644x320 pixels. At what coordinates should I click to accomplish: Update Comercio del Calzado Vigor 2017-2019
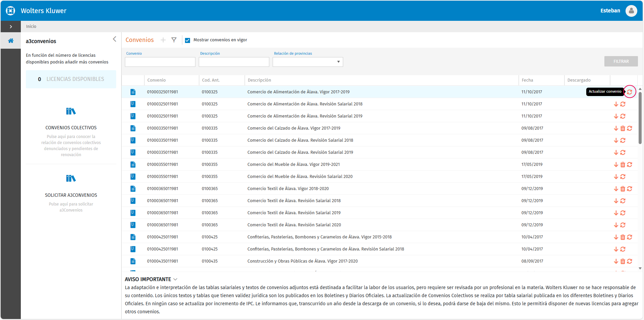pyautogui.click(x=630, y=128)
